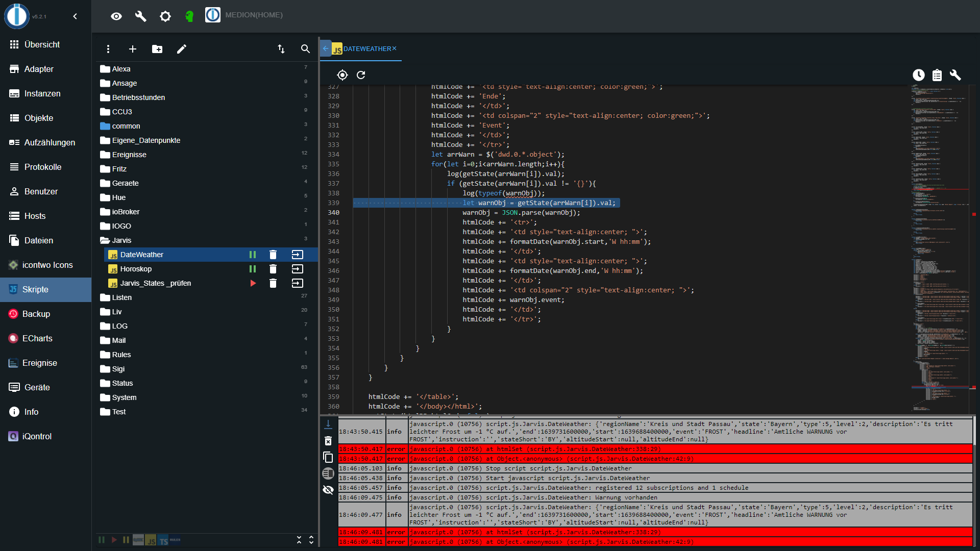Clear the log with trash icon
Image resolution: width=980 pixels, height=551 pixels.
[328, 441]
